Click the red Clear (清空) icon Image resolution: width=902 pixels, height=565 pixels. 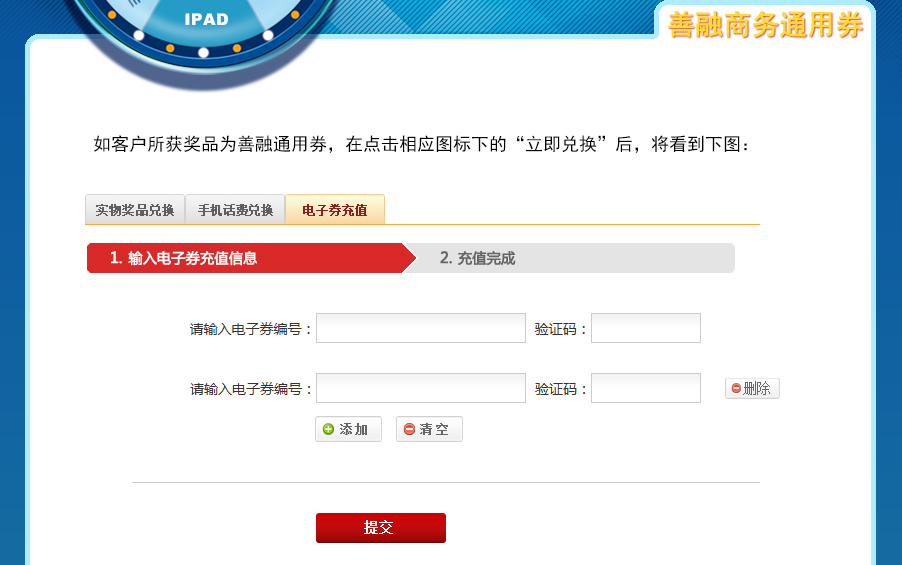click(409, 429)
